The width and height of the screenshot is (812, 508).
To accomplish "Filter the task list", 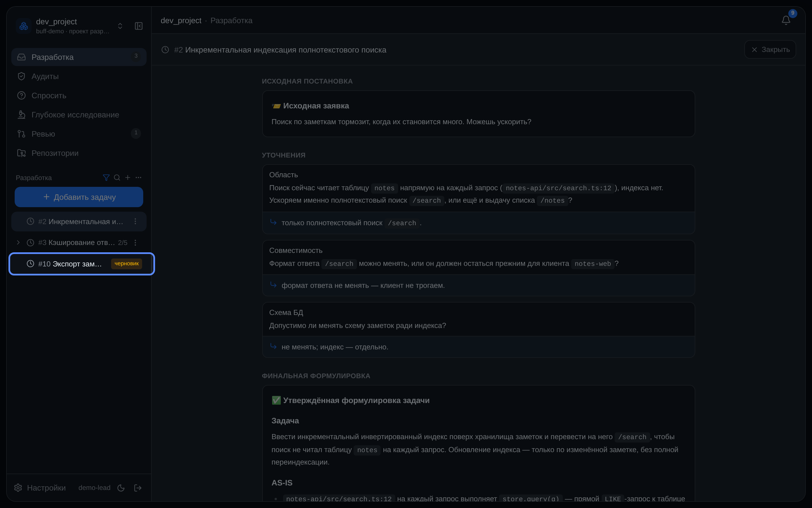I will pos(106,178).
